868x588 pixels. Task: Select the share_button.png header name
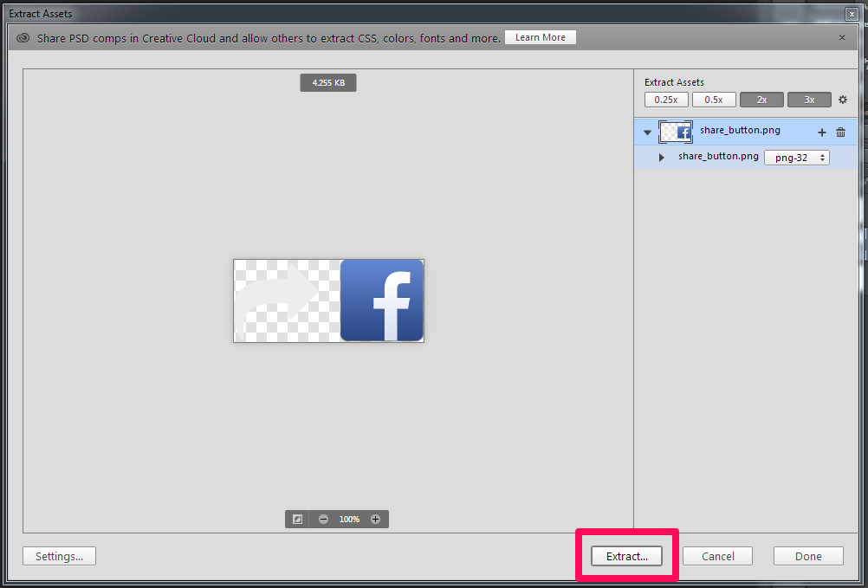click(x=740, y=131)
